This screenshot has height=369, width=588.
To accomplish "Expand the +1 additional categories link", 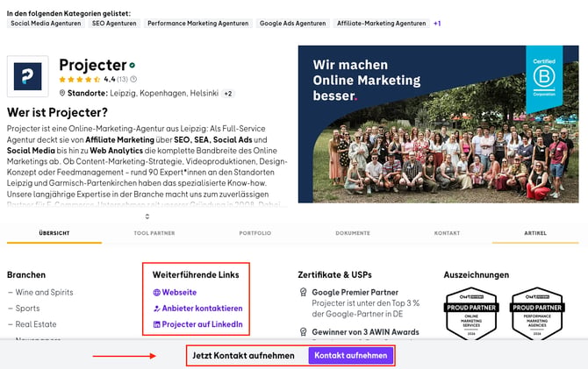I will [x=437, y=23].
